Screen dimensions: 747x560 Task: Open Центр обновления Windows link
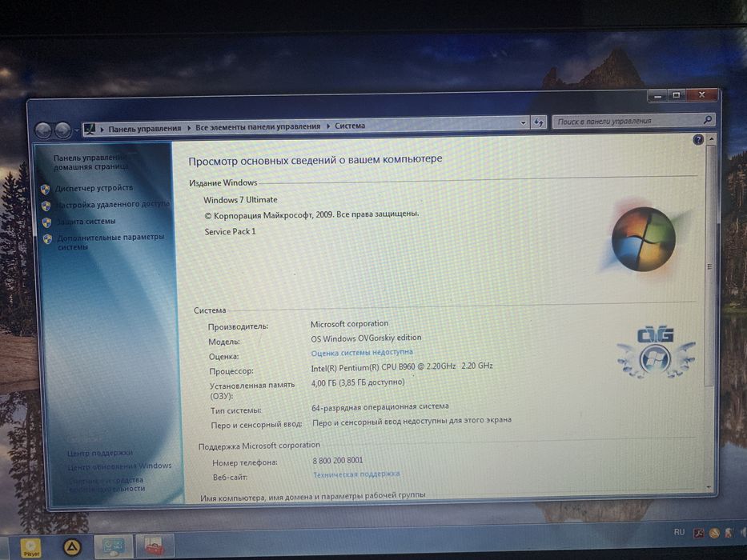(x=119, y=466)
